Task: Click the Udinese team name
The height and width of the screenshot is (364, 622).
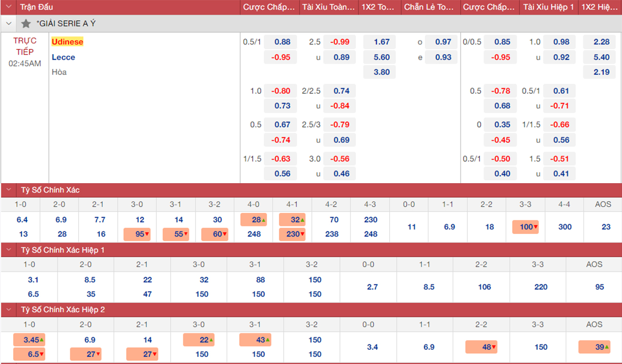Action: pyautogui.click(x=67, y=42)
